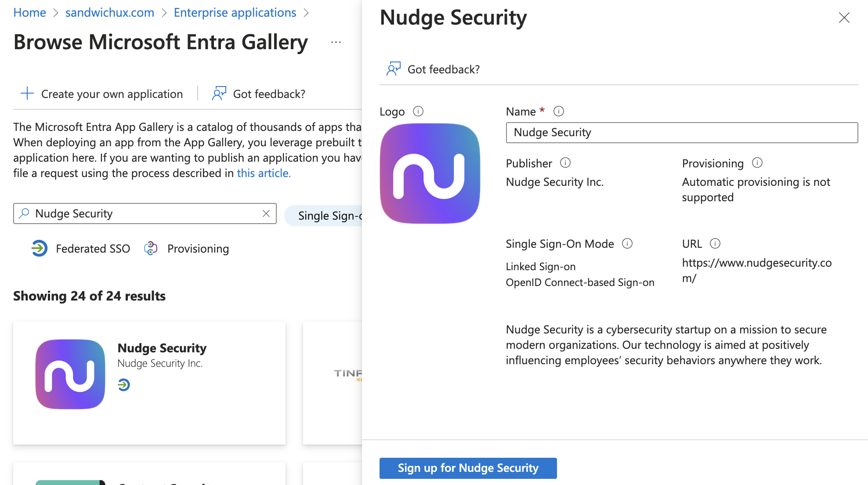Click the feedback icon in the Nudge Security panel
Image resolution: width=868 pixels, height=485 pixels.
[x=394, y=69]
